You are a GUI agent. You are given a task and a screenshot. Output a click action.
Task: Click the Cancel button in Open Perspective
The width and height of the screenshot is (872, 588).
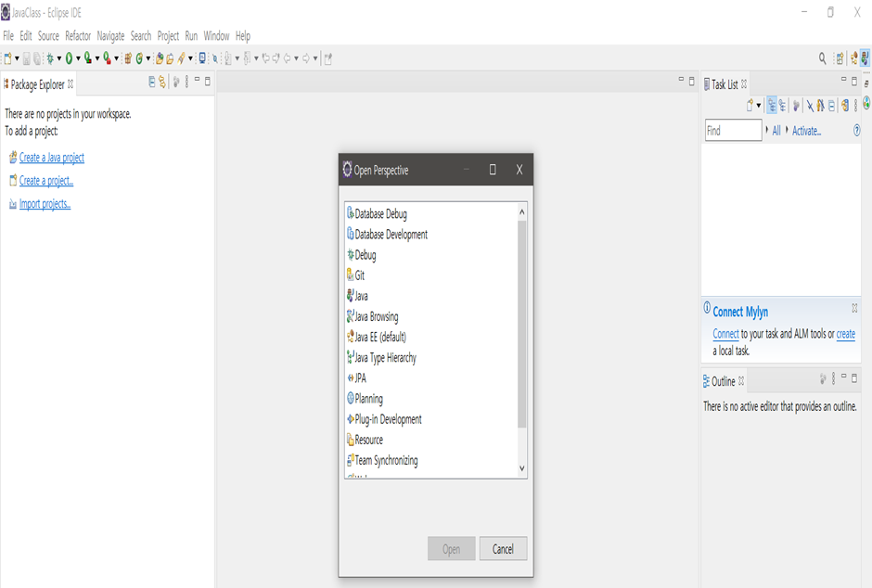coord(503,548)
